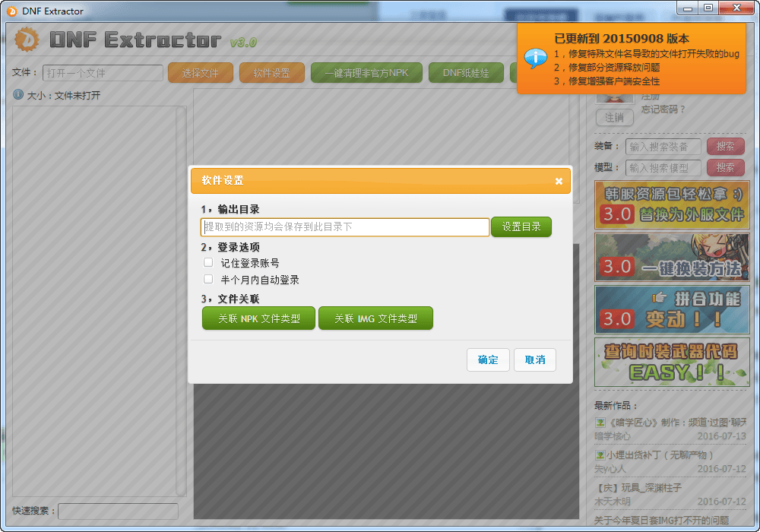
Task: Click 关联 NPK 文件类型 button
Action: tap(259, 318)
